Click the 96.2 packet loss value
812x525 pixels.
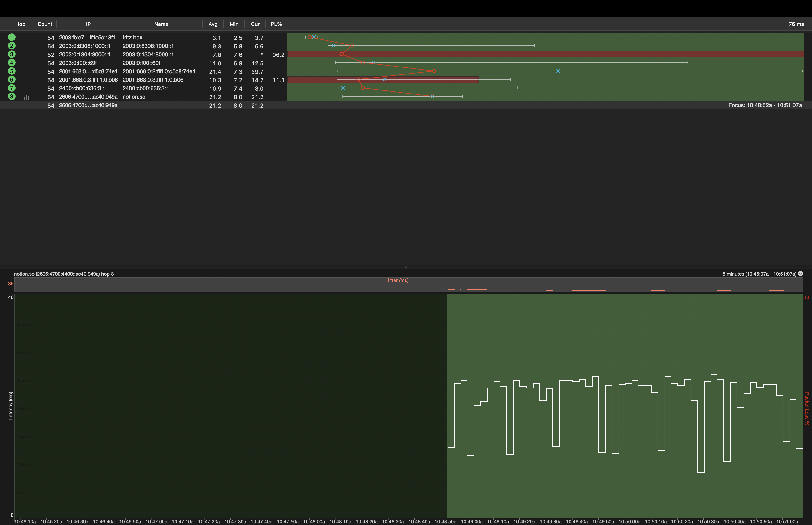coord(278,55)
